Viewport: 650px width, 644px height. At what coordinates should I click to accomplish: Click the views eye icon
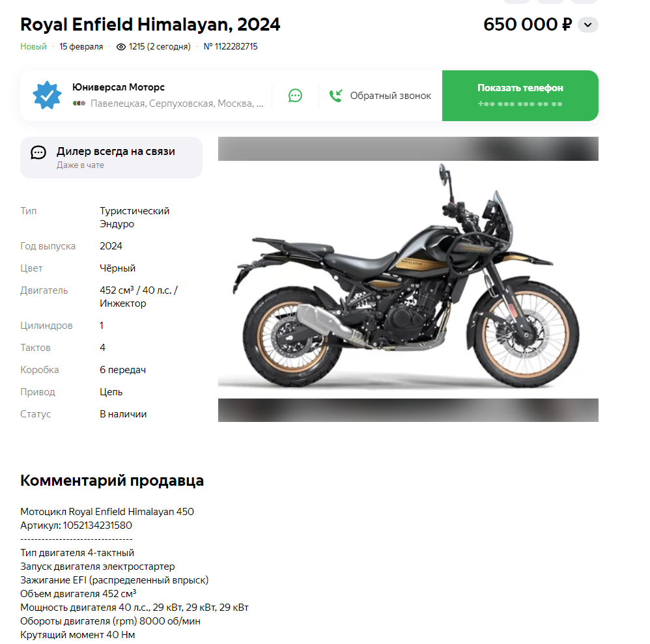(121, 47)
